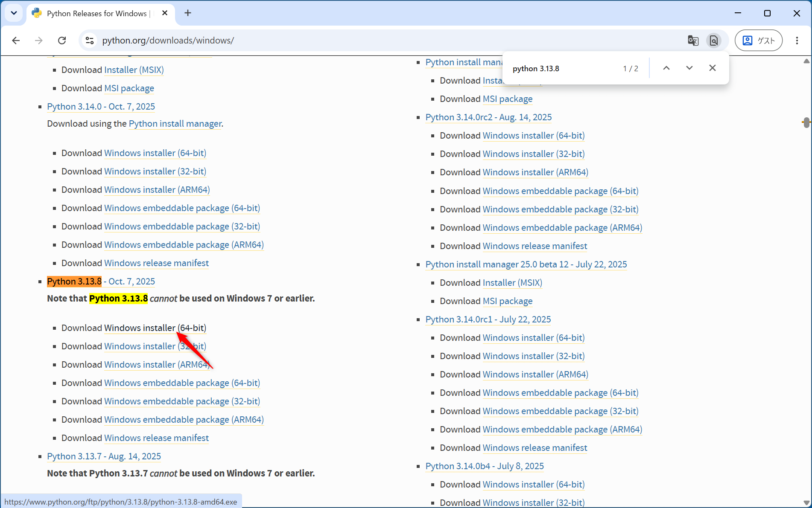Viewport: 812px width, 508px height.
Task: Follow the Python install manager link after 'Download using the'
Action: pos(175,124)
